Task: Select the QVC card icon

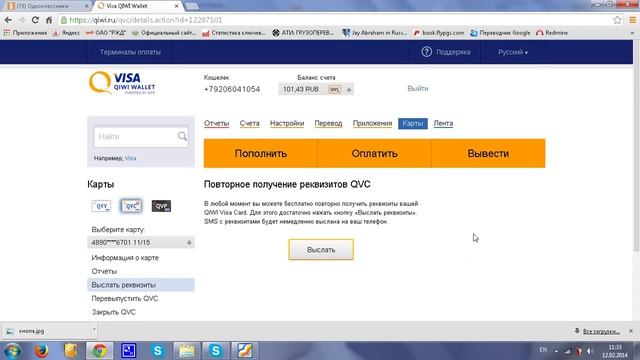Action: (131, 206)
